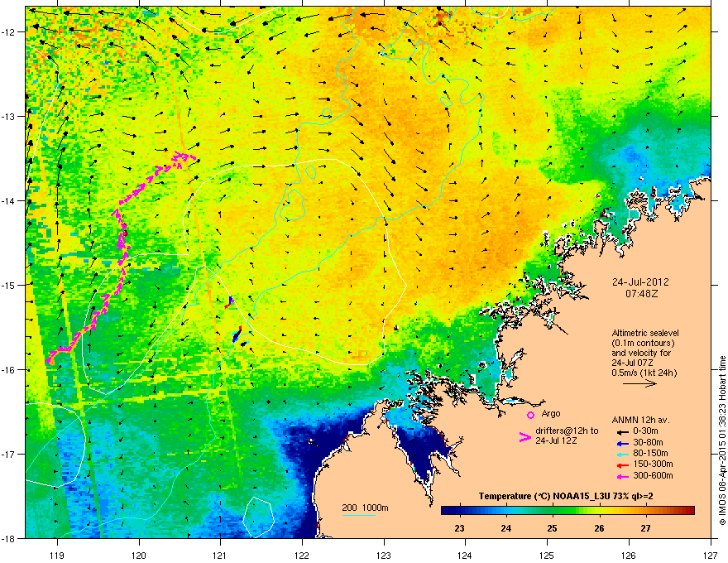This screenshot has width=728, height=563.
Task: Click the black 0-30m ANMN legend arrow
Action: click(x=621, y=432)
